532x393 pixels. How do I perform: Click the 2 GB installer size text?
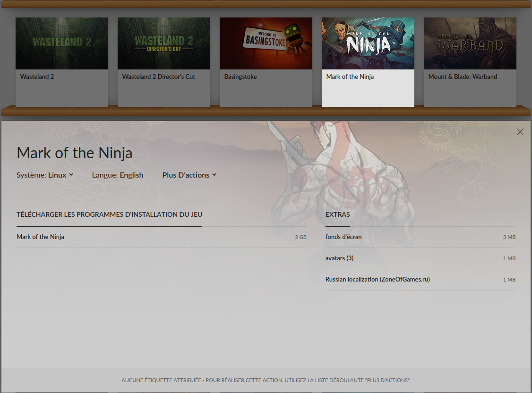click(x=300, y=237)
